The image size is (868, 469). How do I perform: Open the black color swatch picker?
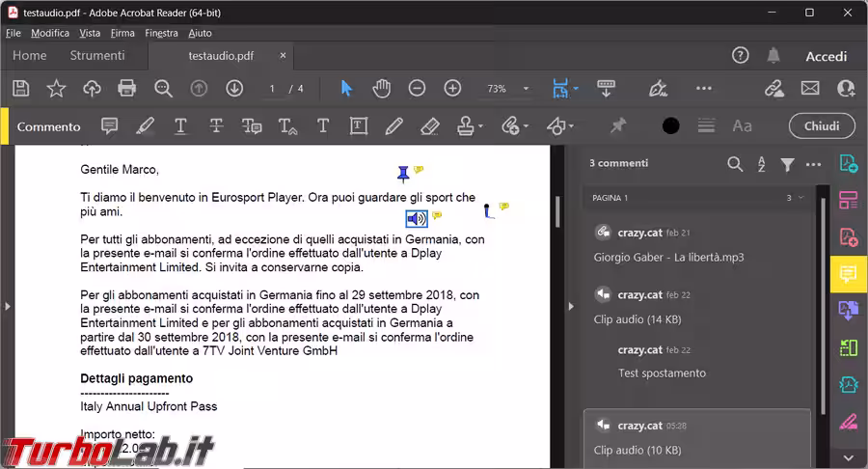(671, 126)
